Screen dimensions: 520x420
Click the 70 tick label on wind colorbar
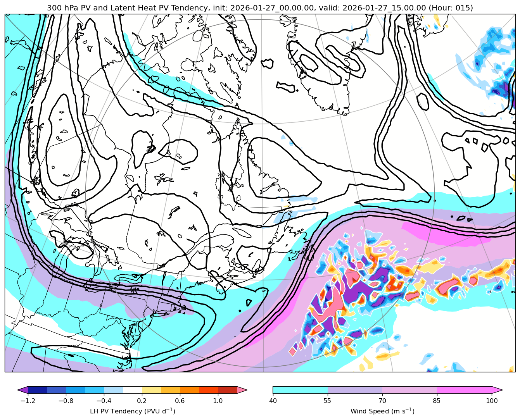coord(382,401)
